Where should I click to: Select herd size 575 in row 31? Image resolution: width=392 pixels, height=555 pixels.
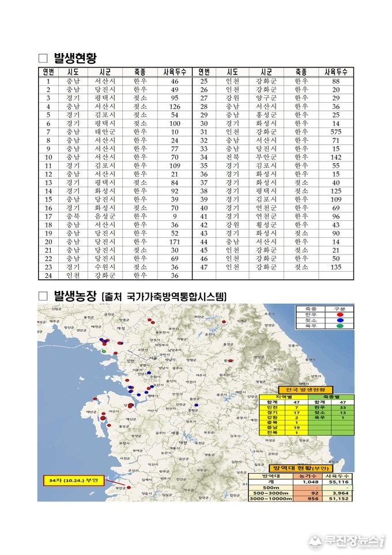point(336,132)
